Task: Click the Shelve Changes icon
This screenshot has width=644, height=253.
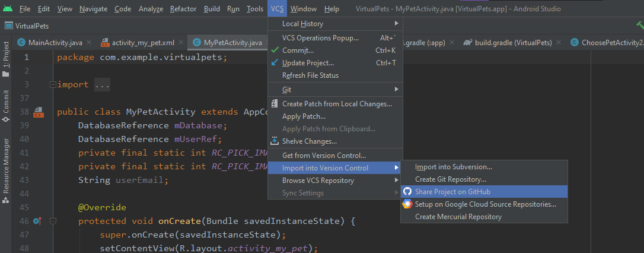Action: coord(275,141)
